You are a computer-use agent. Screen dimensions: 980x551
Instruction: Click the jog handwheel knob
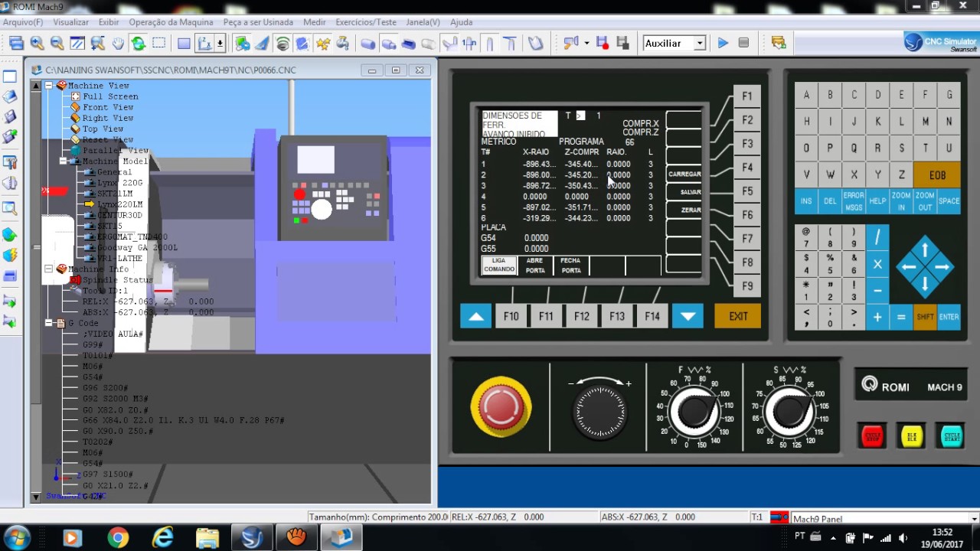click(600, 411)
